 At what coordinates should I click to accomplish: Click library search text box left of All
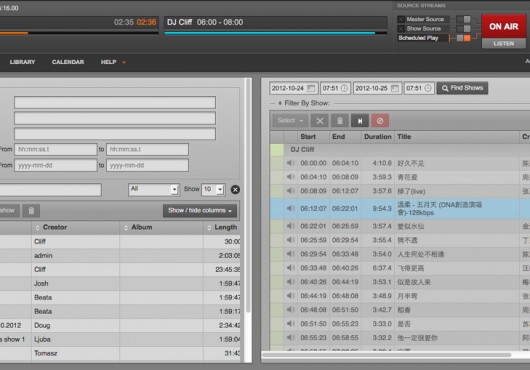(51, 190)
